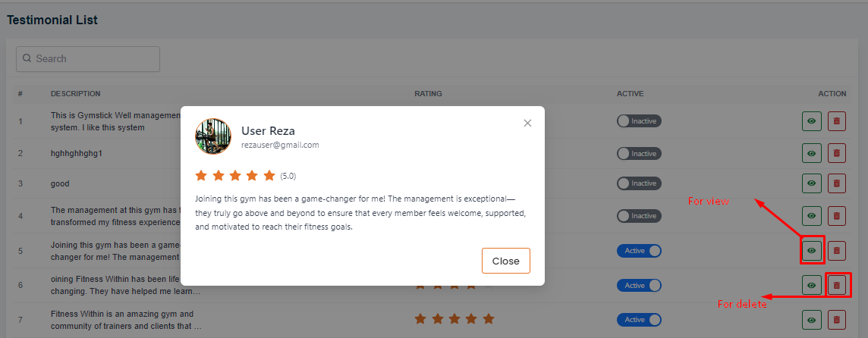View testimonial in row 2
This screenshot has width=868, height=338.
tap(812, 153)
